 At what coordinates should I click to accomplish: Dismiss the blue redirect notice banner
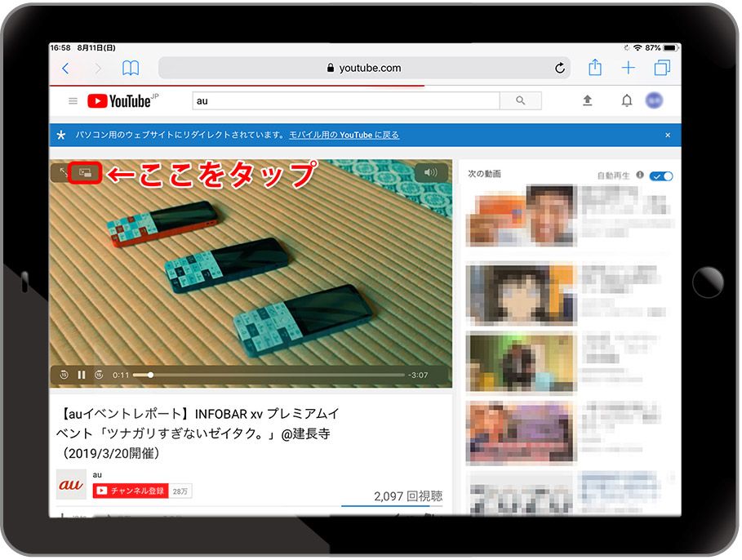pyautogui.click(x=668, y=135)
